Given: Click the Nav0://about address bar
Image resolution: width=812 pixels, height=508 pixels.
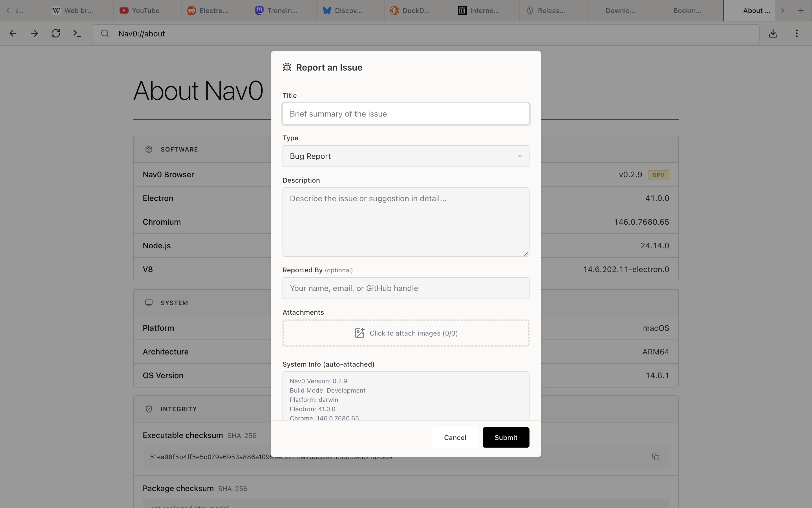Looking at the screenshot, I should pos(425,33).
